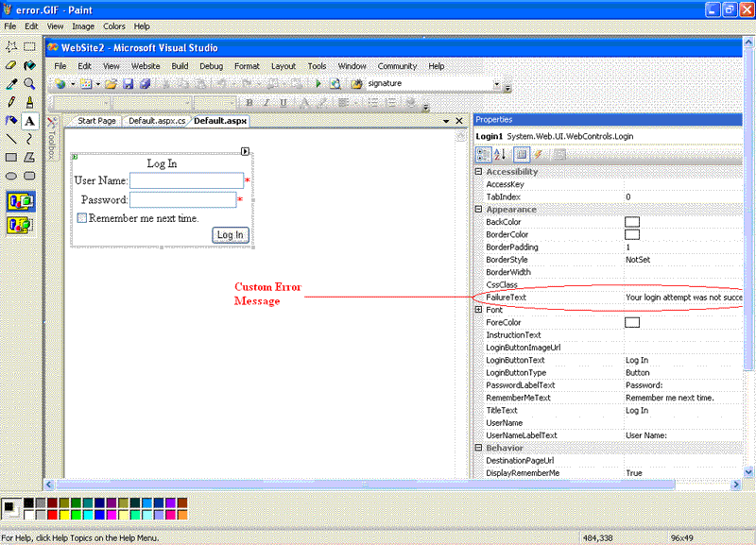Select the BorderStyle property row
756x545 pixels.
coord(609,259)
